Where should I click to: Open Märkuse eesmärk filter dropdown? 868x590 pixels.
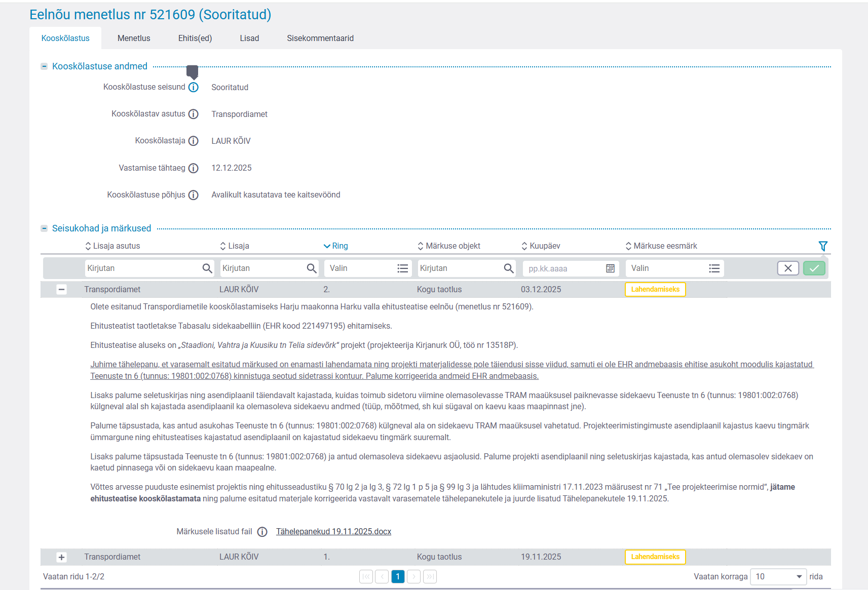coord(674,268)
